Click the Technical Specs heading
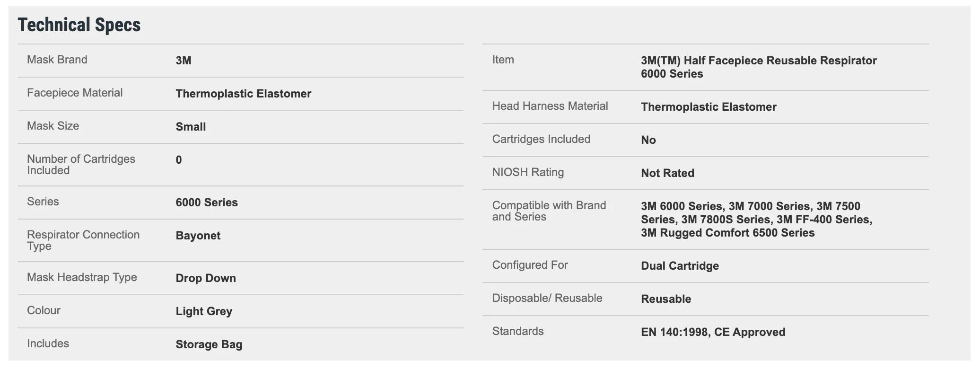This screenshot has height=370, width=980. coord(79,25)
